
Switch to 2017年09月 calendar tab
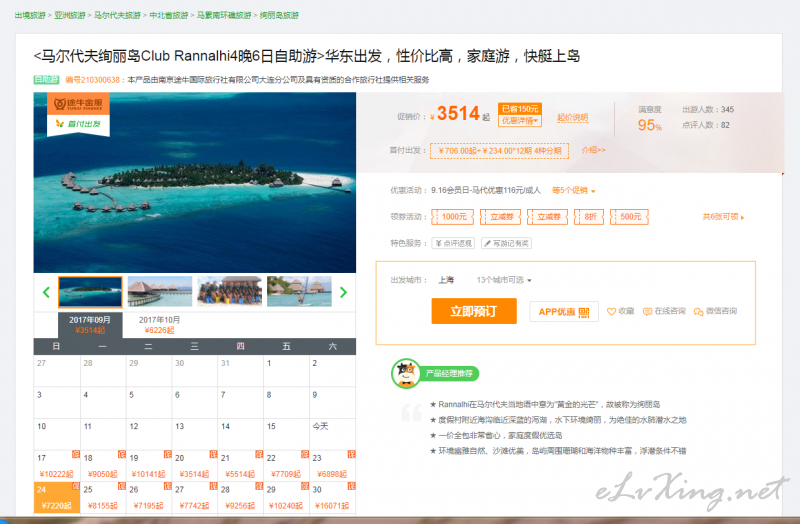(90, 325)
